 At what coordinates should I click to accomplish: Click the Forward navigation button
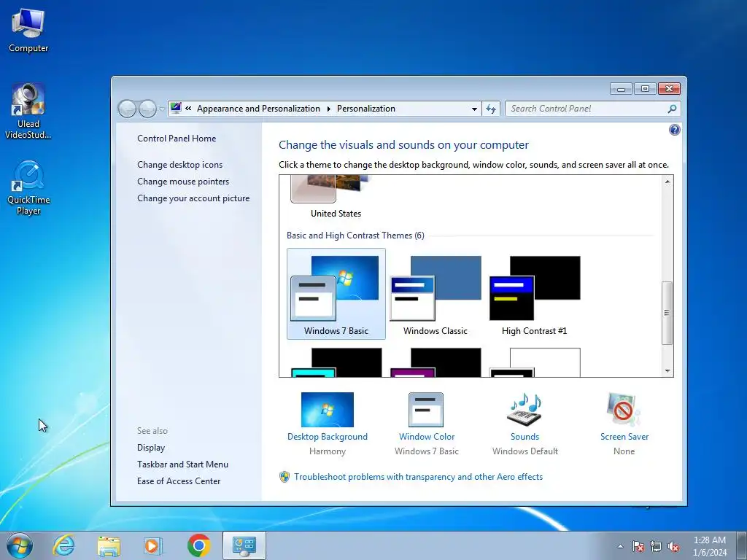pyautogui.click(x=147, y=109)
